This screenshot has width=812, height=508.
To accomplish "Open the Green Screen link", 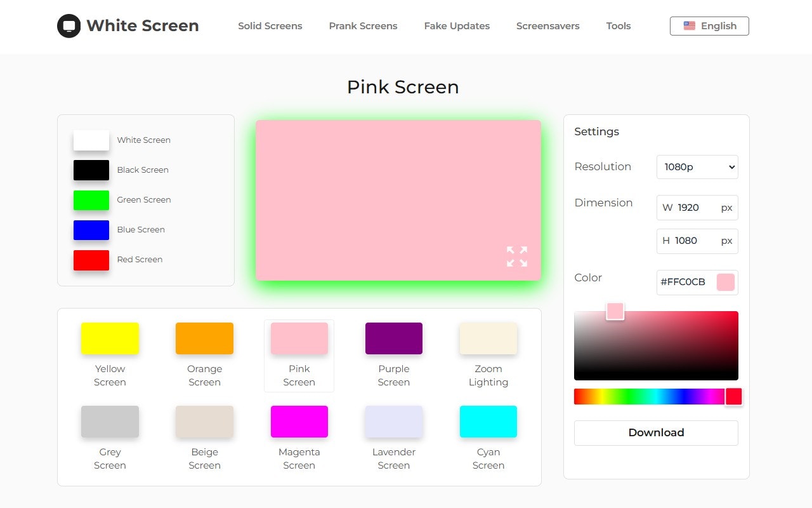I will click(x=144, y=200).
